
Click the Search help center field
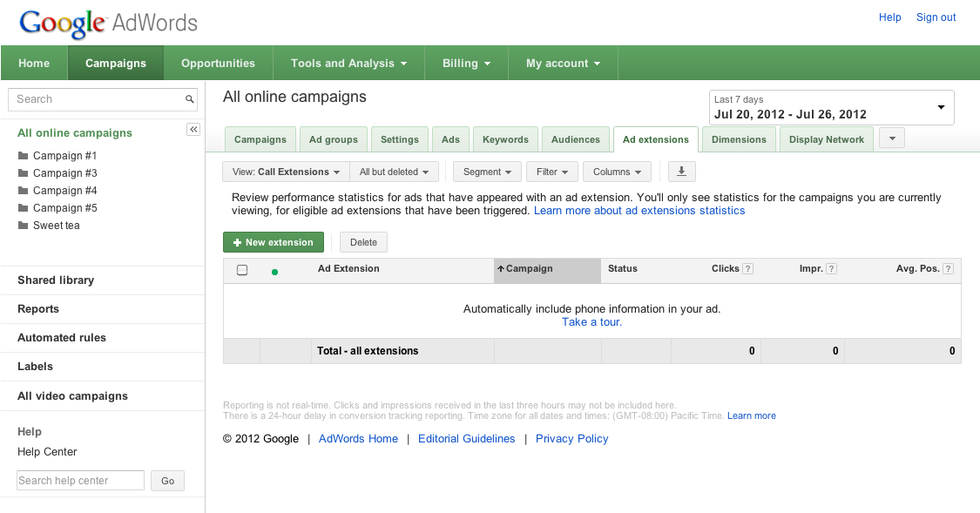pos(80,481)
